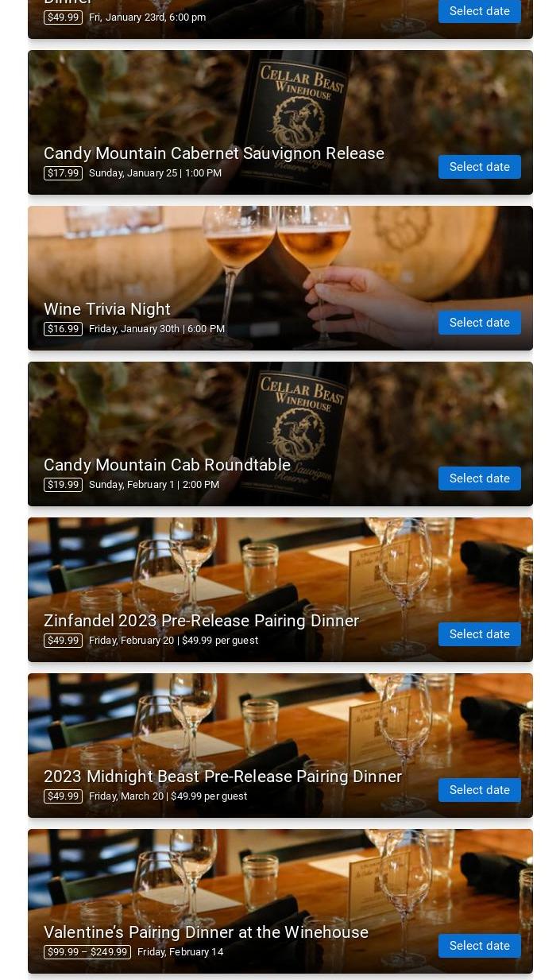Click the $99.99 – $249.99 price range badge
The width and height of the screenshot is (560, 980).
87,952
